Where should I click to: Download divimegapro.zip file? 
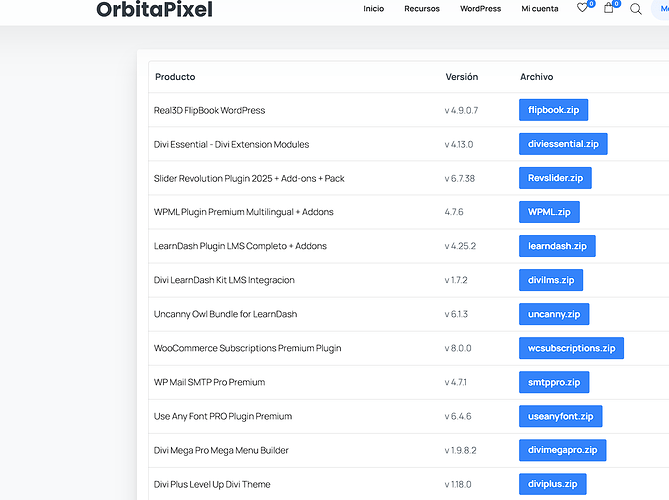point(562,450)
